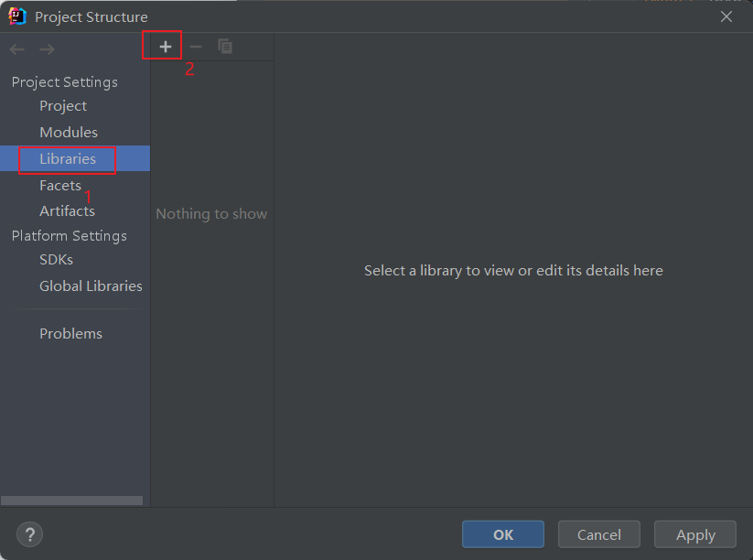Open the Problems section
The image size is (753, 560).
(70, 333)
